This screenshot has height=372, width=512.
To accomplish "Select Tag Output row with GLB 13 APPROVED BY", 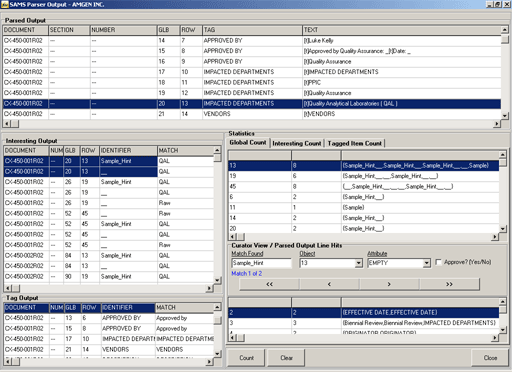I will (x=109, y=318).
